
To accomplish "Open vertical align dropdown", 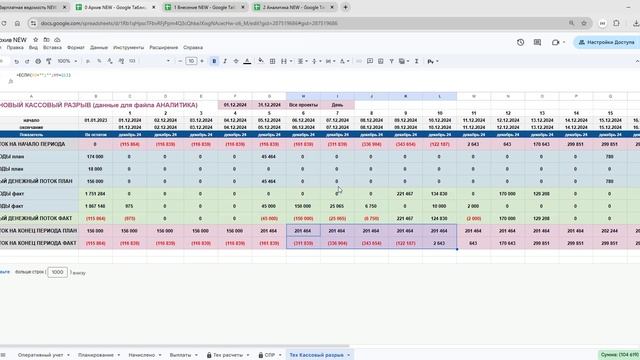I will [x=316, y=61].
